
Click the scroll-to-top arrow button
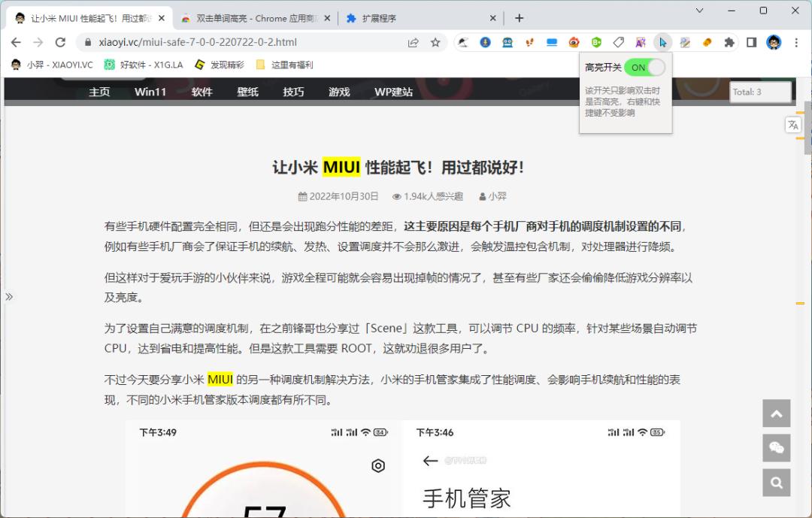(x=777, y=413)
